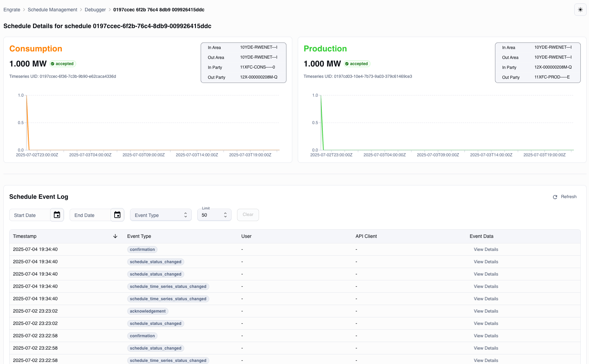Screen dimensions: 589x364
Task: Navigate to Schedule Management breadcrumb
Action: [x=52, y=10]
